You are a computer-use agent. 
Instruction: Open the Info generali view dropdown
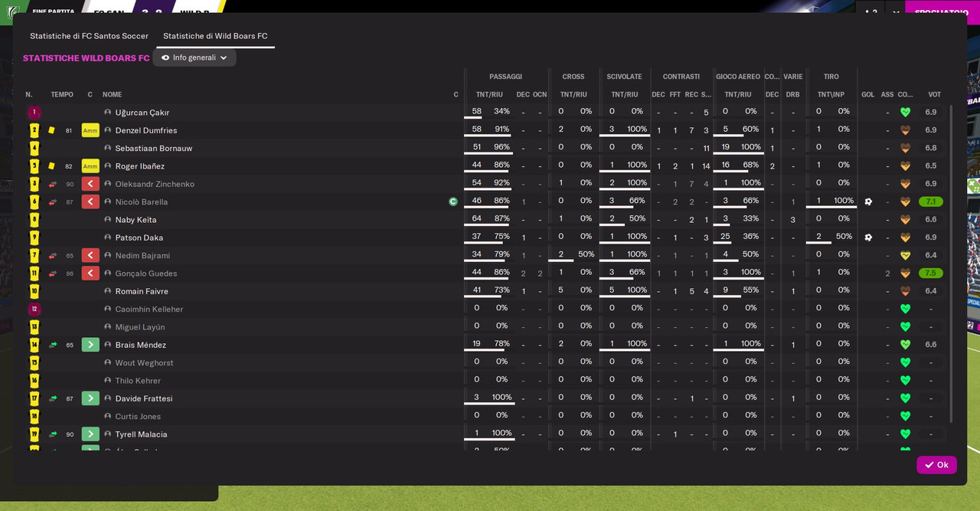coord(194,57)
